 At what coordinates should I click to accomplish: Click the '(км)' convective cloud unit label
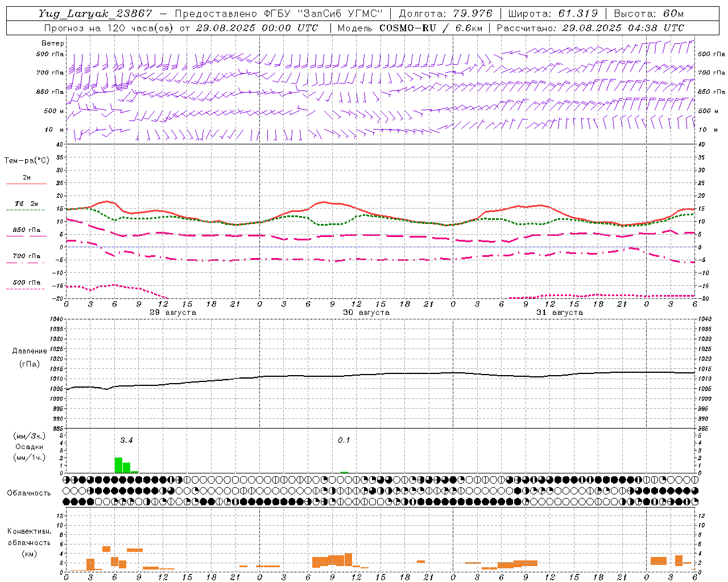click(29, 553)
